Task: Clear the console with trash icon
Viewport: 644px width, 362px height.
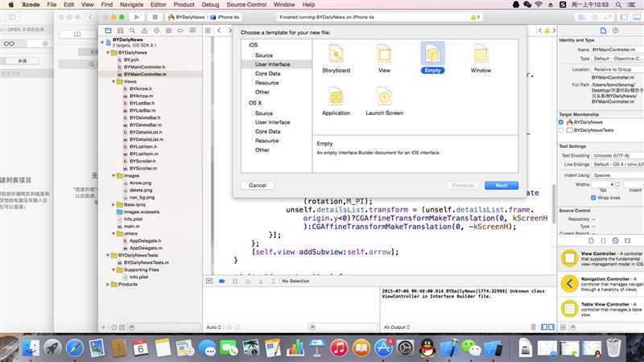Action: 533,327
